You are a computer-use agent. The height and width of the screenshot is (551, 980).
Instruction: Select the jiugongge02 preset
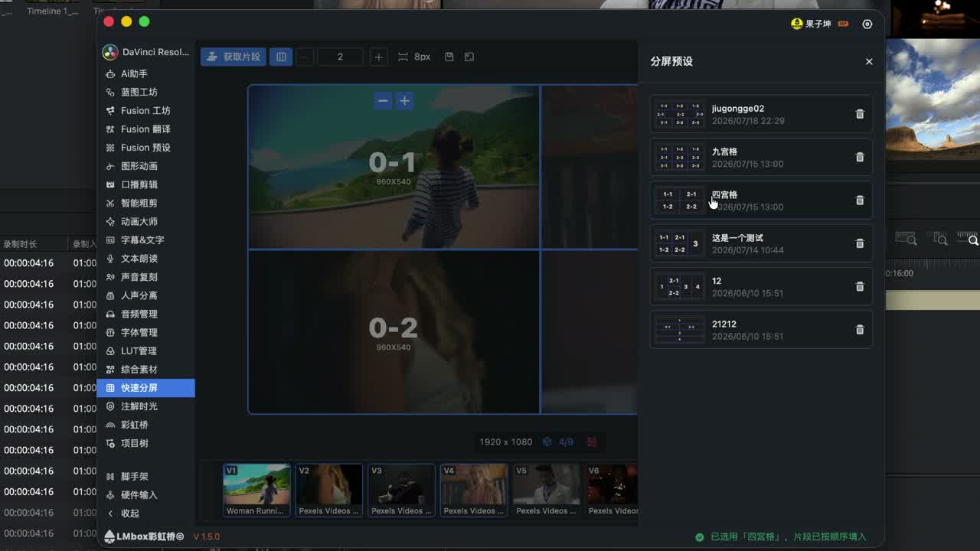point(761,114)
